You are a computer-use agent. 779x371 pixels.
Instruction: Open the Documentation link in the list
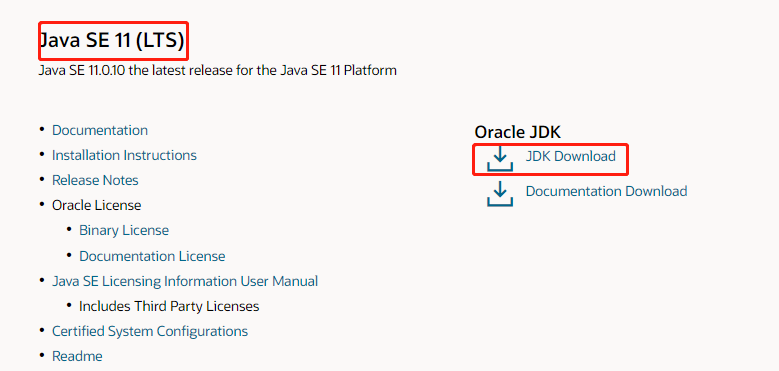click(x=100, y=130)
